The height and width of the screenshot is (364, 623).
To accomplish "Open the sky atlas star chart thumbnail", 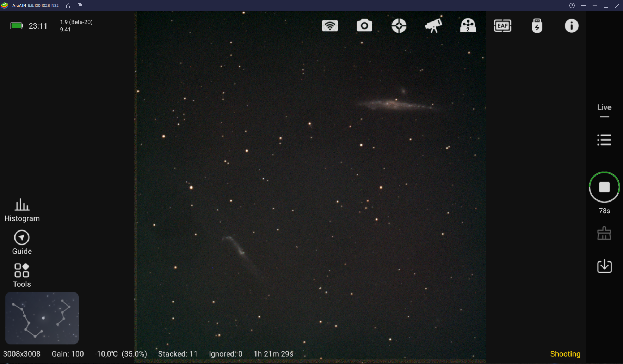I will click(42, 318).
